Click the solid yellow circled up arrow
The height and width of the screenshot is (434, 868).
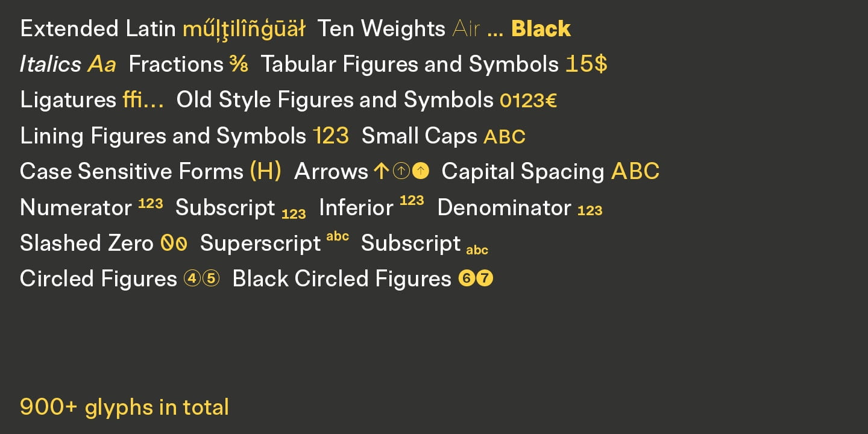[x=421, y=172]
